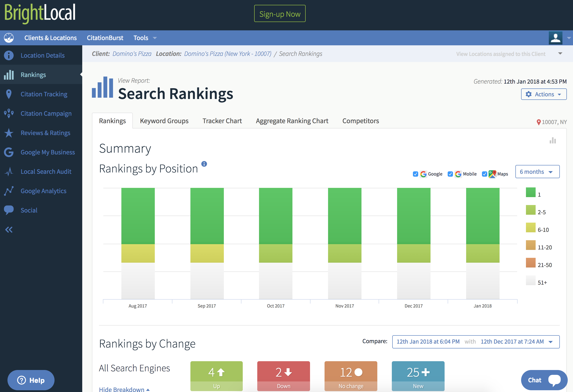Click the Citation Tracking pin icon

pos(9,94)
